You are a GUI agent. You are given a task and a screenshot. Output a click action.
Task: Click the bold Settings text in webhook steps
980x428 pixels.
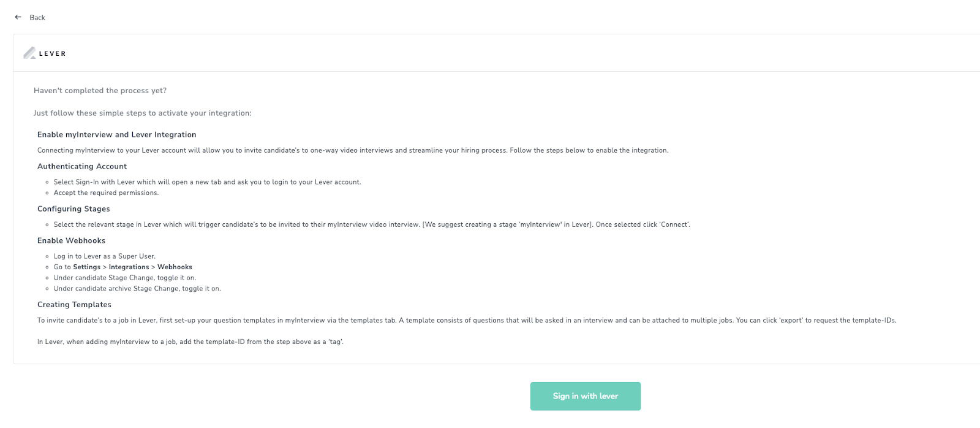coord(86,267)
